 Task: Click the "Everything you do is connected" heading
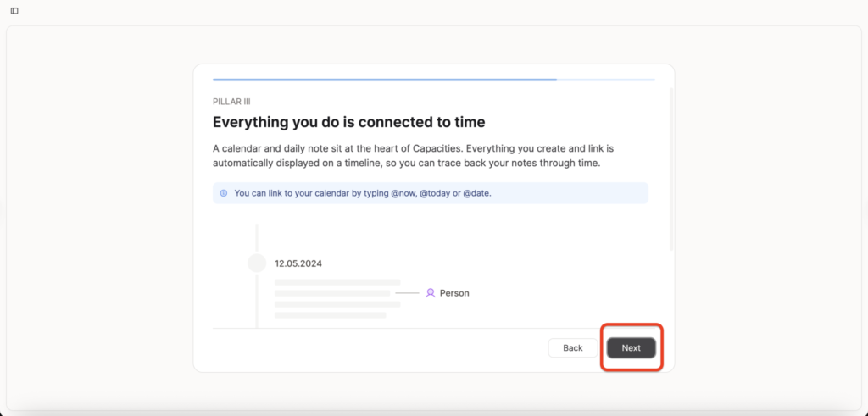tap(348, 123)
